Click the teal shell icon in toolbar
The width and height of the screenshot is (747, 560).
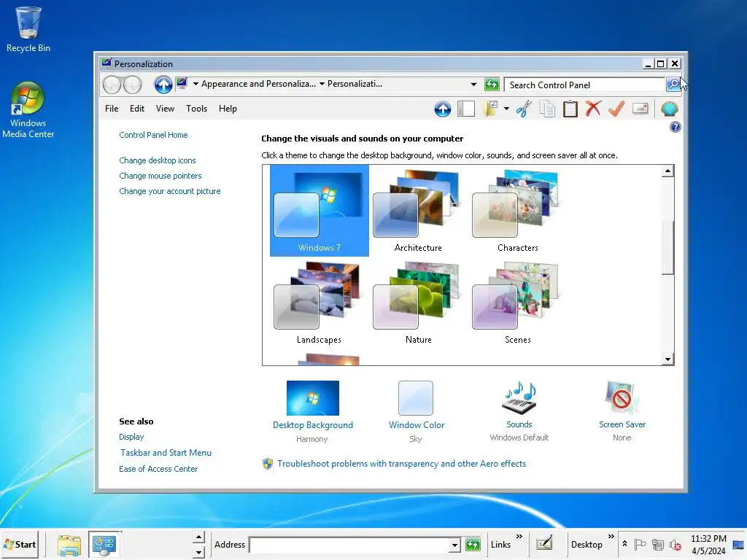click(x=670, y=109)
